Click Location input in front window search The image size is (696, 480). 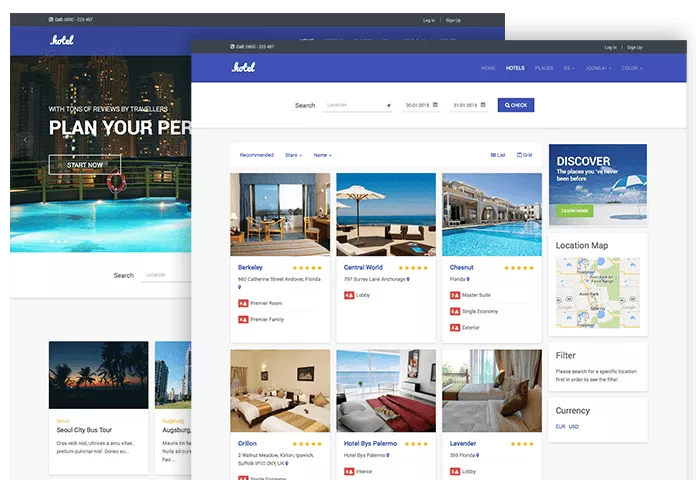tap(358, 105)
